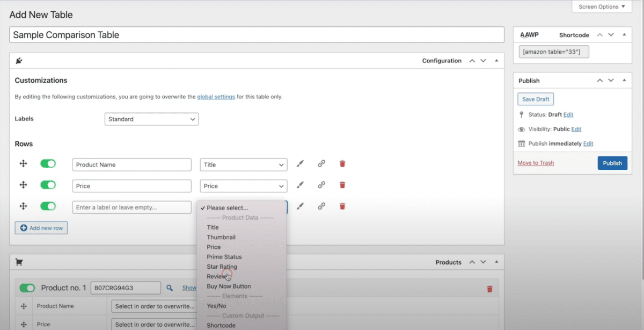The height and width of the screenshot is (330, 644).
Task: Open style brush for the Price row
Action: click(x=300, y=185)
